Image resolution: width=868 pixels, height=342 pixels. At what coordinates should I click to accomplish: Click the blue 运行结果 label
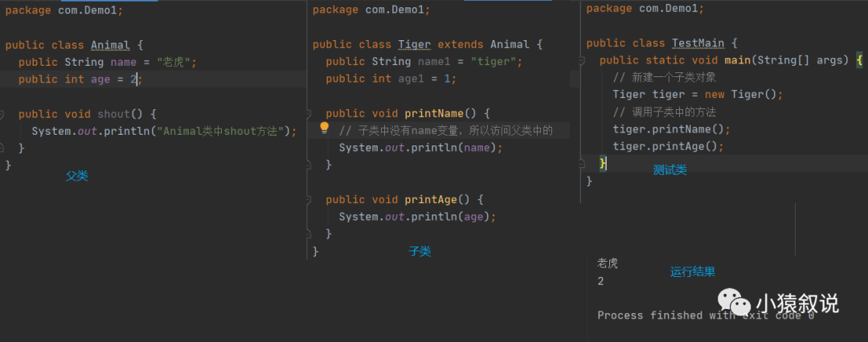click(693, 271)
